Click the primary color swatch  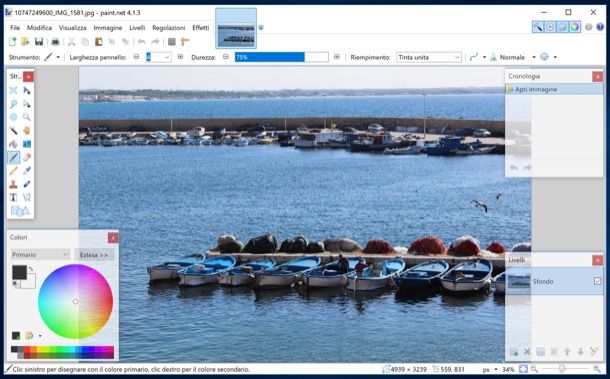[x=19, y=272]
